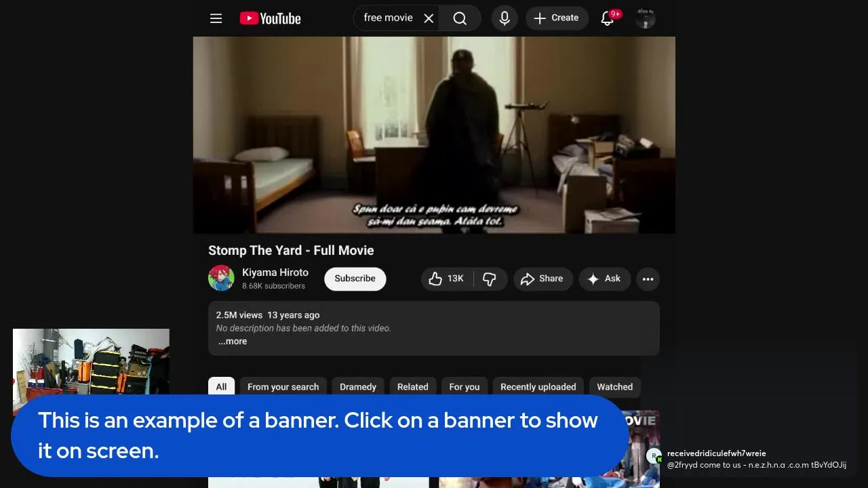Start voice search with the microphone
Viewport: 868px width, 488px height.
pos(505,18)
